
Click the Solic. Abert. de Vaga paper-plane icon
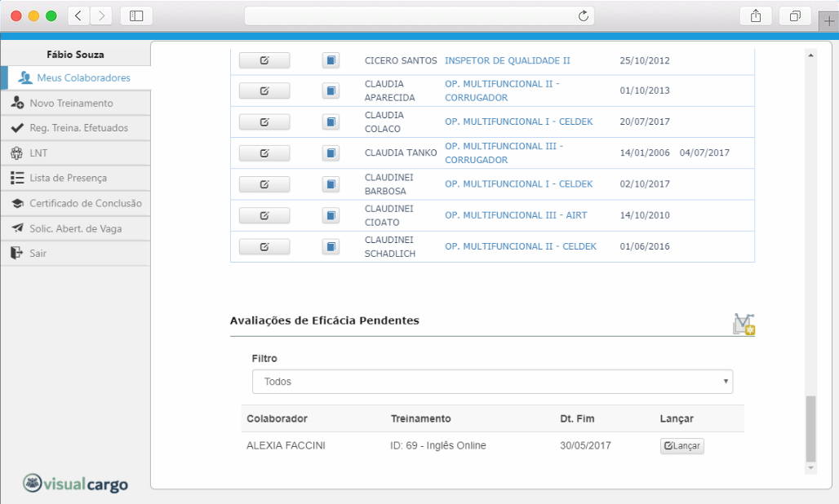point(17,228)
